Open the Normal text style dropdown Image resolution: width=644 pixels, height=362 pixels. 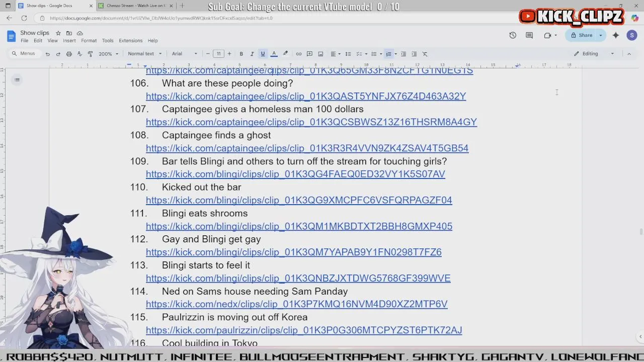click(x=145, y=54)
